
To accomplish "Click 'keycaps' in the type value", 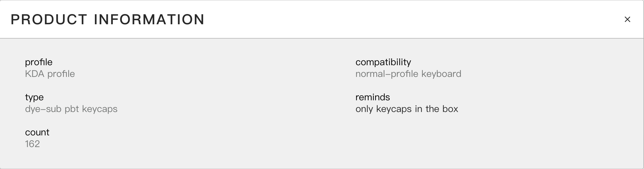I will [100, 109].
